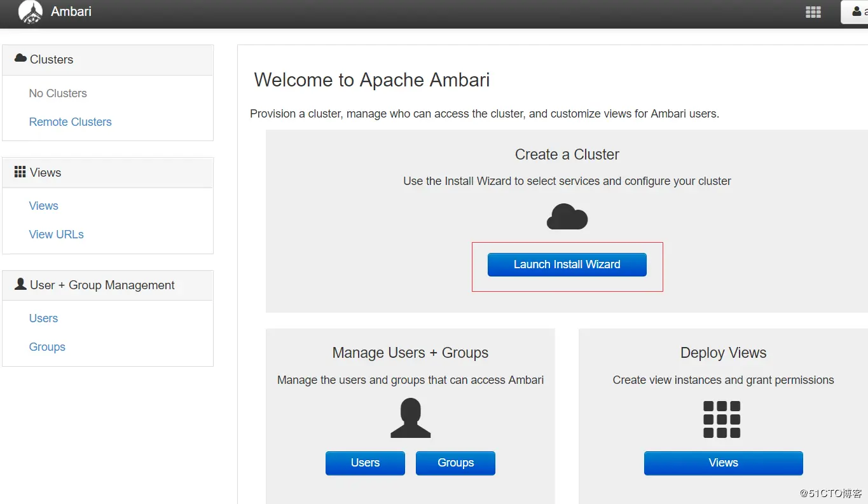Viewport: 868px width, 504px height.
Task: Click 'Manage the users and groups that can access Ambari' text
Action: click(410, 380)
